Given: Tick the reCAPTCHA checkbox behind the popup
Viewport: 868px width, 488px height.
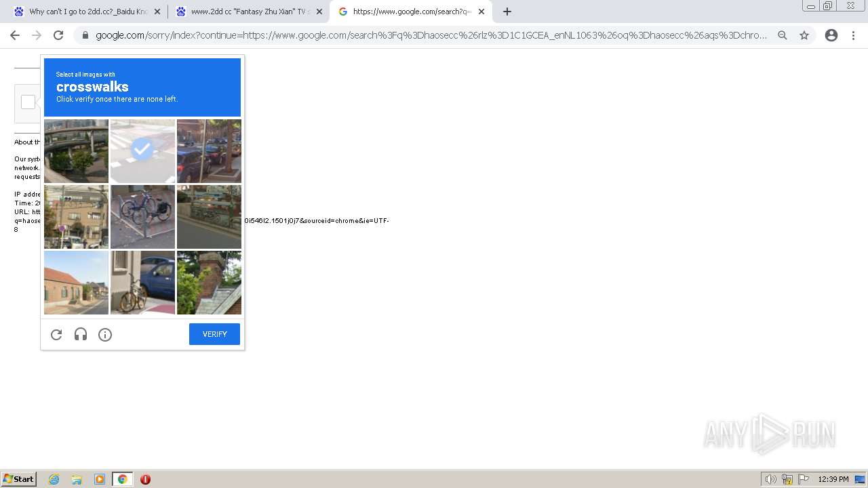Looking at the screenshot, I should coord(28,102).
